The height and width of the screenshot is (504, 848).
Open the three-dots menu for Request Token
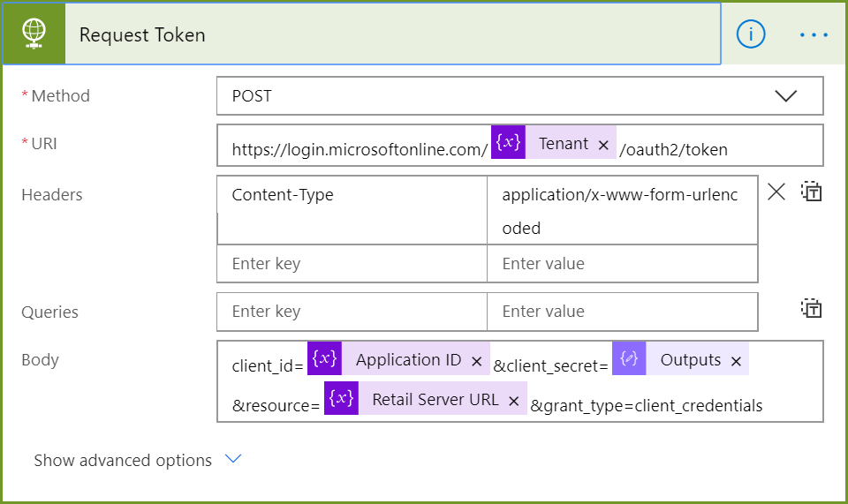point(814,35)
